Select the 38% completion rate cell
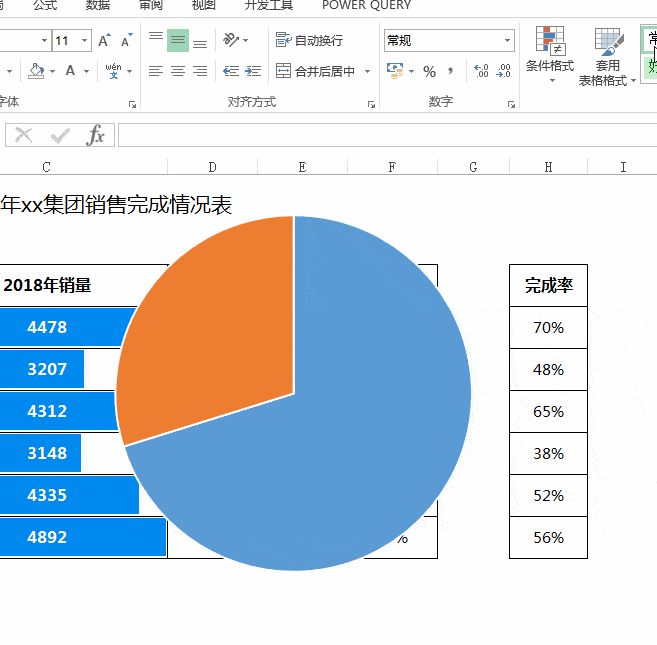657x645 pixels. [x=548, y=453]
